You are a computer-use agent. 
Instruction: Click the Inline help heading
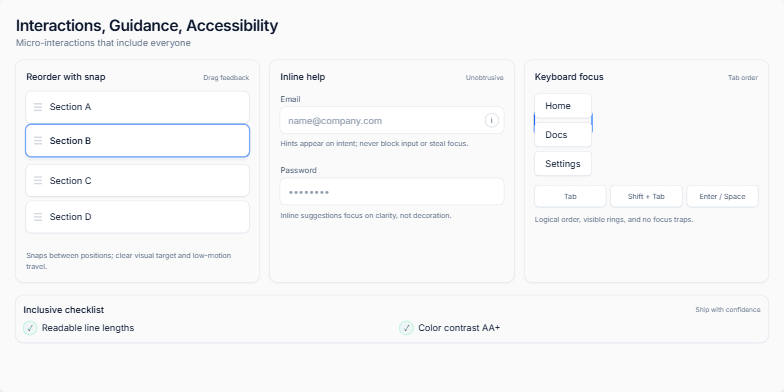point(302,77)
